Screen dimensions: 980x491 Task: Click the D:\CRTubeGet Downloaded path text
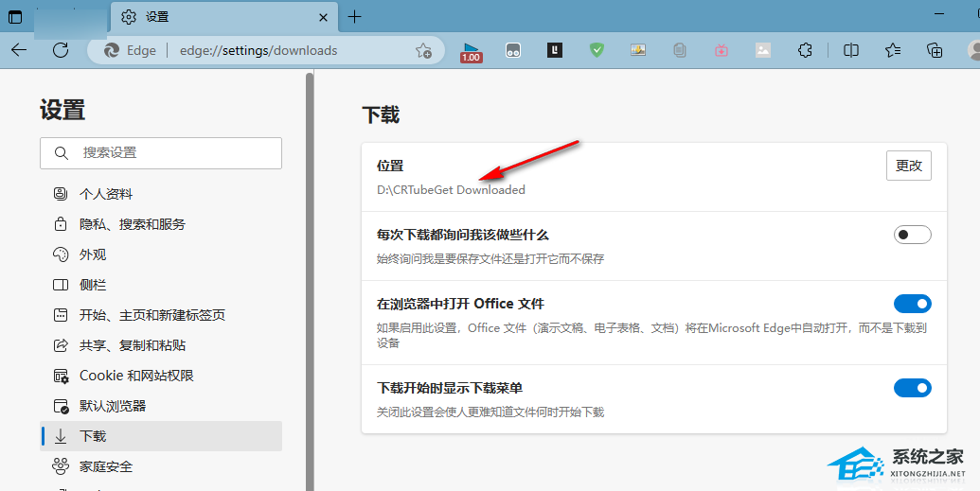click(451, 190)
